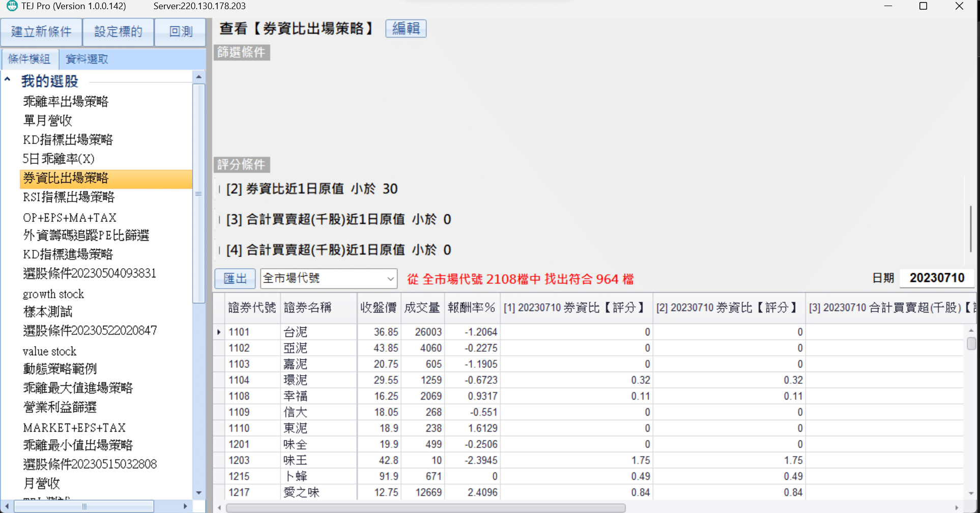Click the TEJ Pro app icon in title bar
The image size is (980, 513).
[11, 6]
